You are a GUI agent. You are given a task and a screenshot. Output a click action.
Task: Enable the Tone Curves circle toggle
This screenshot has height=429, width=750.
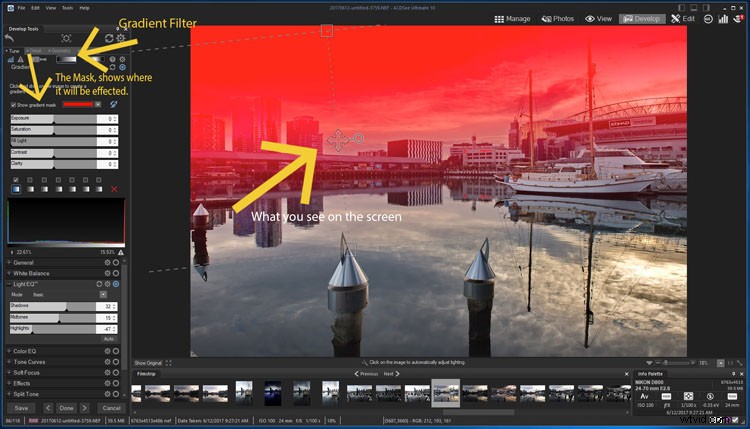116,362
